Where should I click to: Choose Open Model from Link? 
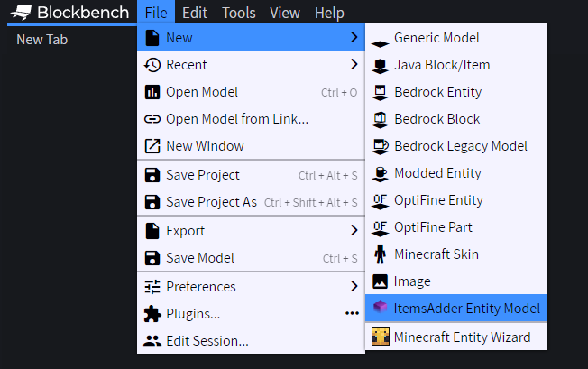(236, 119)
